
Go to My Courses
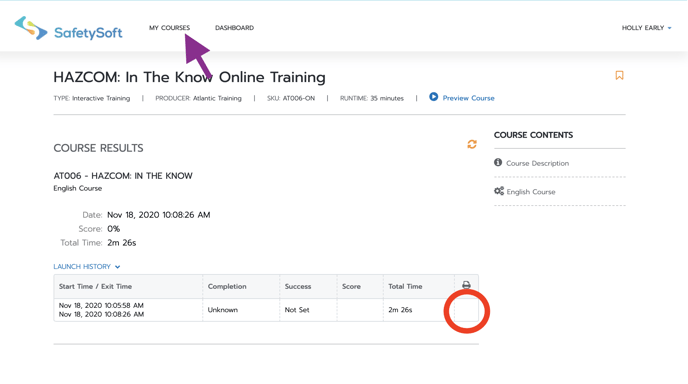169,28
